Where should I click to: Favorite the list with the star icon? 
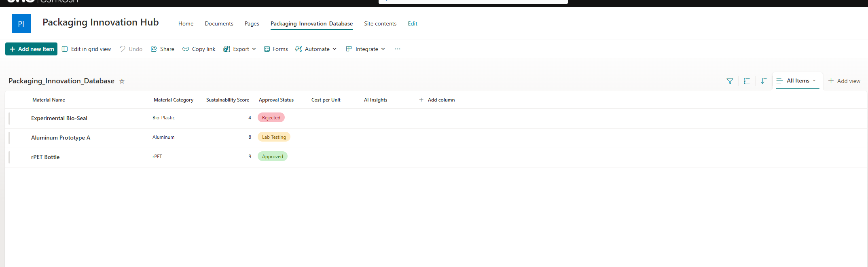(122, 81)
